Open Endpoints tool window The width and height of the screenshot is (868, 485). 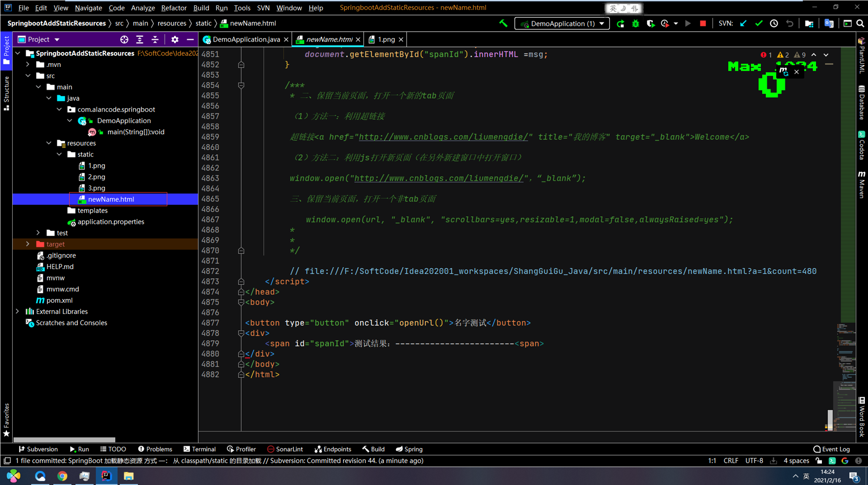click(333, 449)
